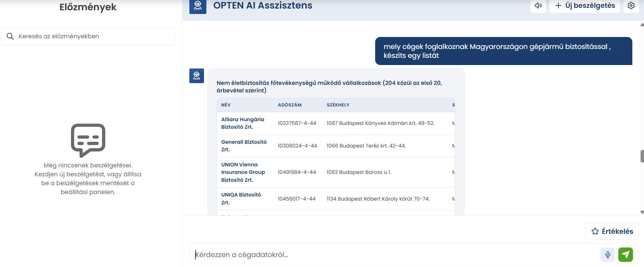Start a new chat with Új beszélgetés
This screenshot has height=267, width=644.
point(585,6)
